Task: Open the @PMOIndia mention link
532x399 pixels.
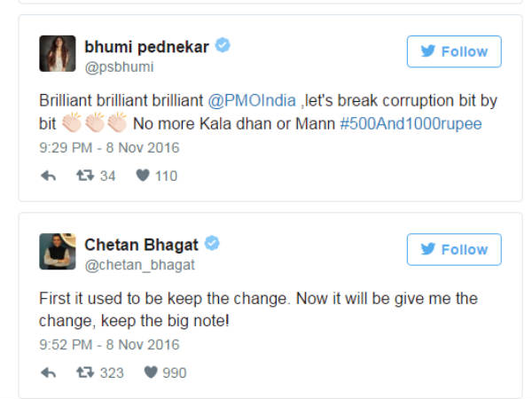Action: tap(252, 101)
